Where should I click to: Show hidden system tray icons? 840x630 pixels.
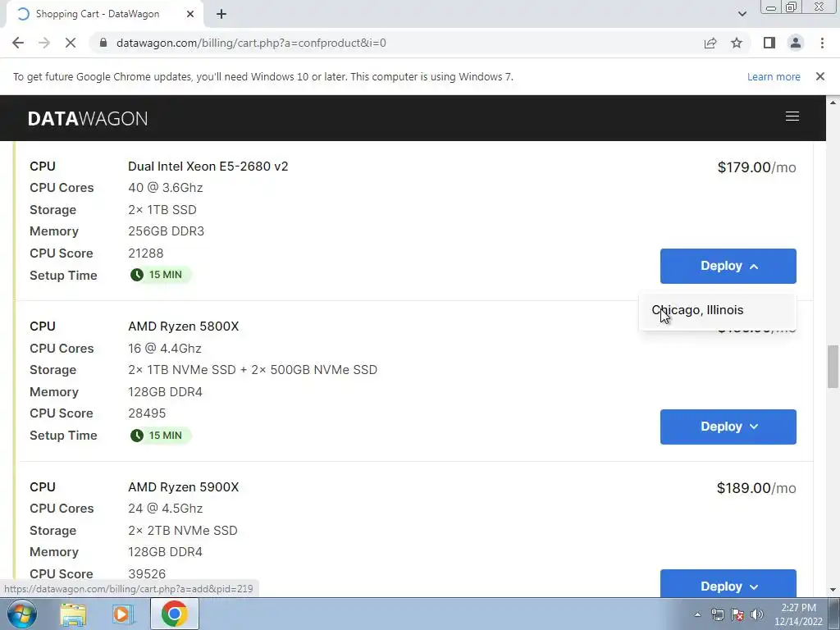697,614
